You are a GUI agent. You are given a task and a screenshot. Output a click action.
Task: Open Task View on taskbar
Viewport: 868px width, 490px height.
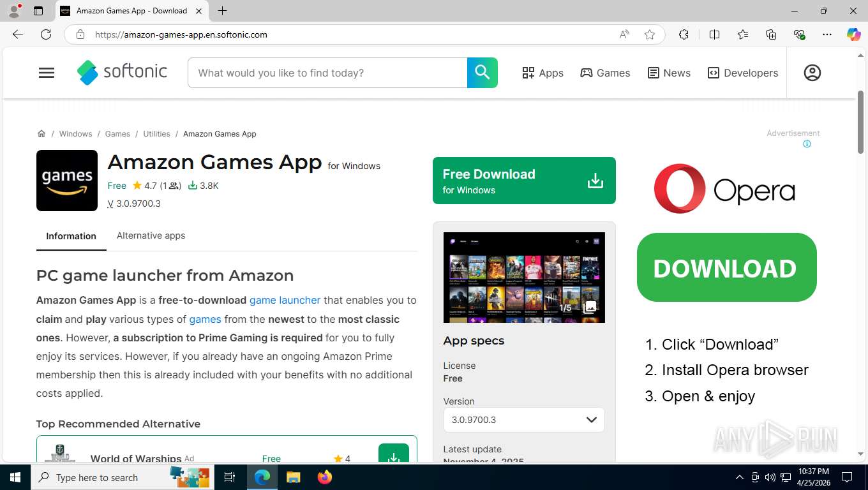click(230, 477)
